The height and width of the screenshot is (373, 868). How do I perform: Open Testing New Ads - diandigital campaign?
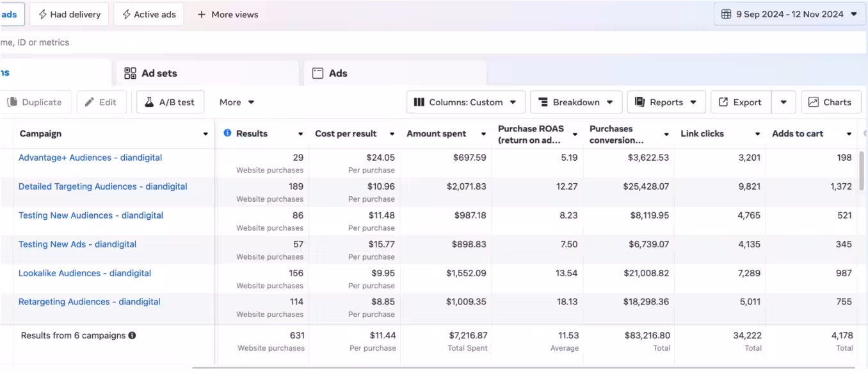pyautogui.click(x=77, y=244)
